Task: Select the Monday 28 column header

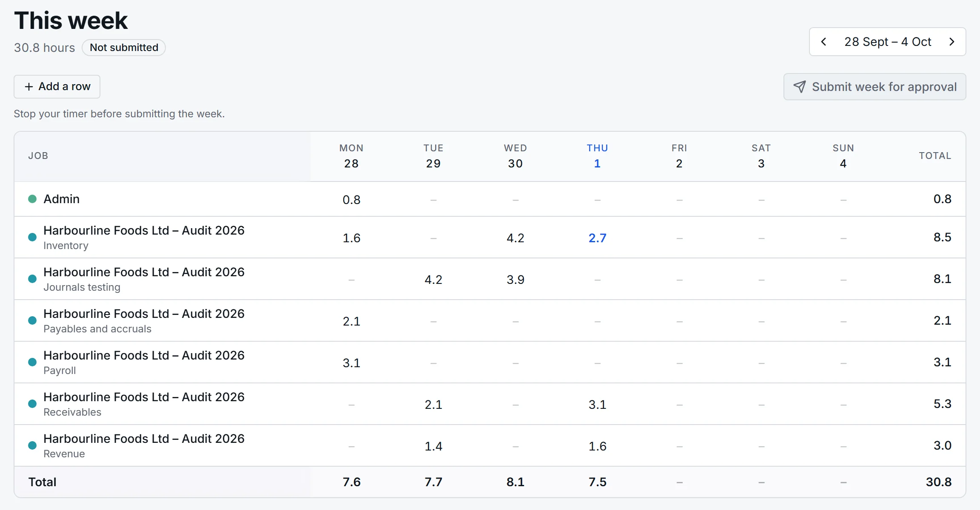Action: (x=351, y=156)
